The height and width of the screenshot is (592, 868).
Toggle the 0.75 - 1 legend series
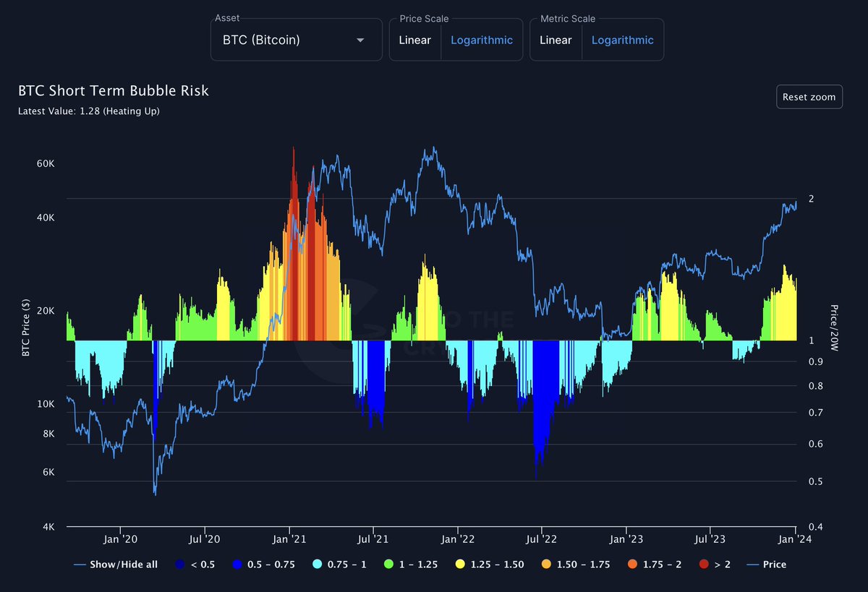pos(339,565)
